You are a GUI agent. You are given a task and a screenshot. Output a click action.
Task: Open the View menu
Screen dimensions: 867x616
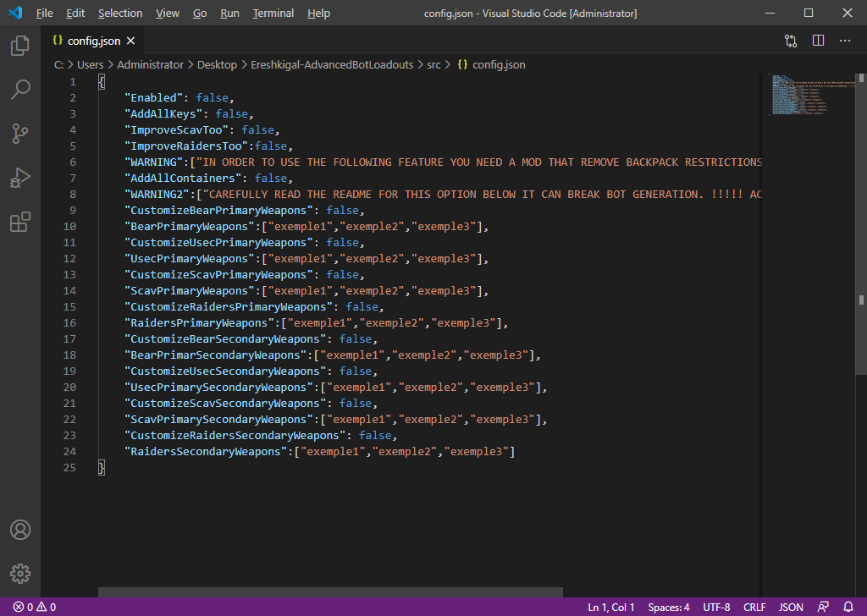pos(168,14)
